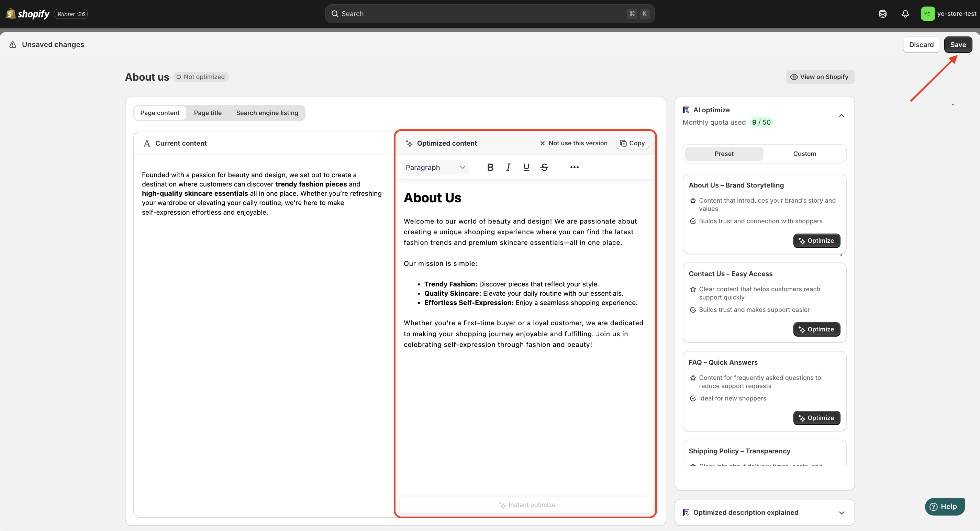
Task: Apply italic formatting to text
Action: 508,167
